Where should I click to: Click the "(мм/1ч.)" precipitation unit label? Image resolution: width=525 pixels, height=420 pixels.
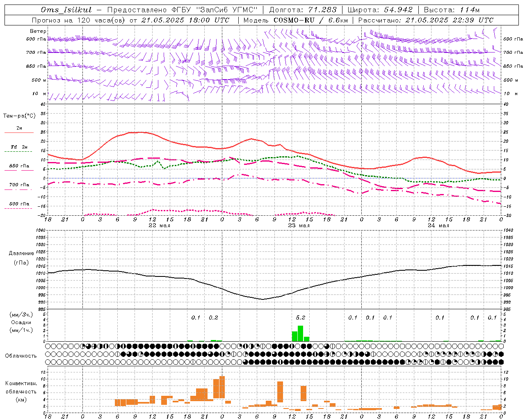coord(21,330)
